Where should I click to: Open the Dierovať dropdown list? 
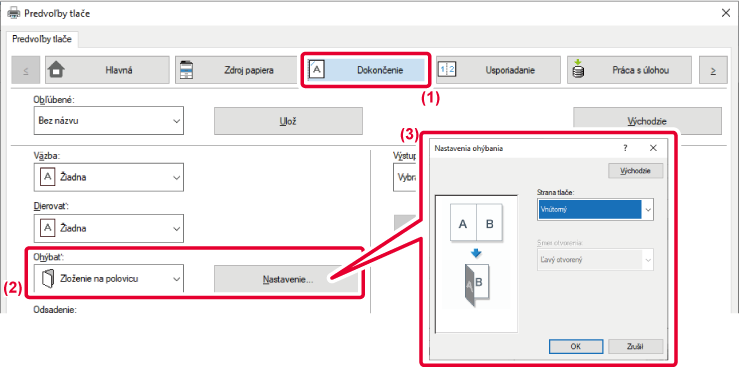click(x=109, y=229)
